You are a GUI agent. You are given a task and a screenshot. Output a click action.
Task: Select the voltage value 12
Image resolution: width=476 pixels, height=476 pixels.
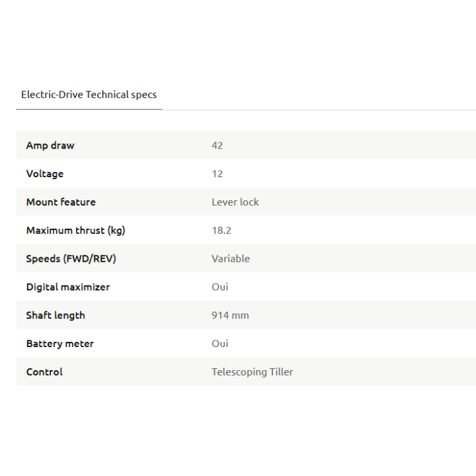[217, 174]
